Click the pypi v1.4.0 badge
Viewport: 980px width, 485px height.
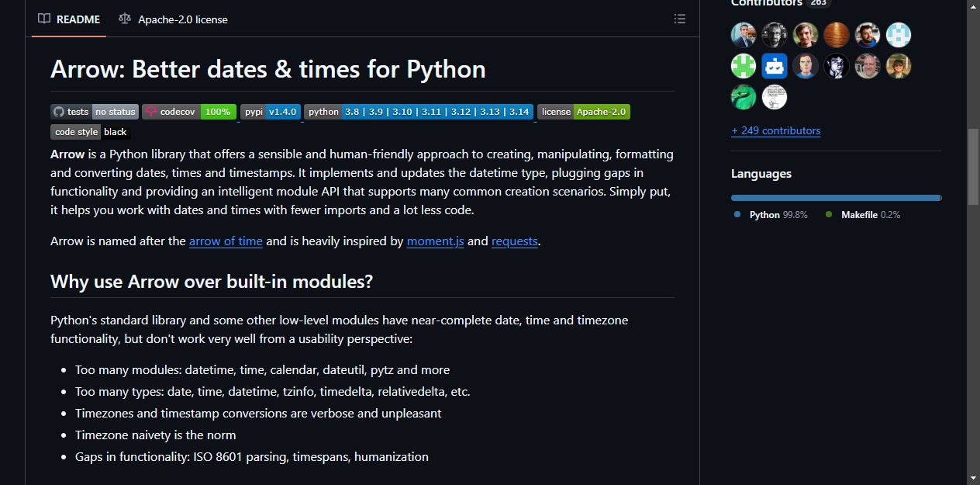tap(271, 112)
